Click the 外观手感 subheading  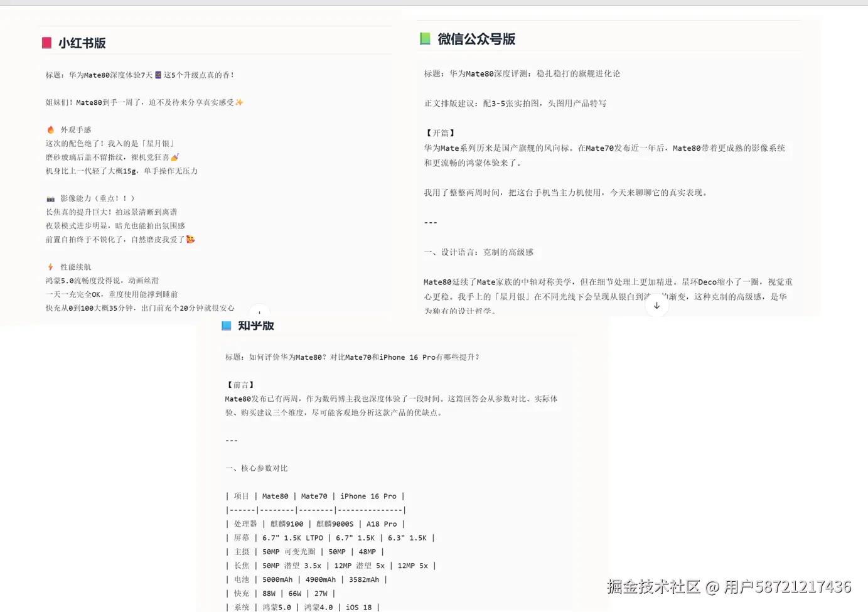coord(76,129)
